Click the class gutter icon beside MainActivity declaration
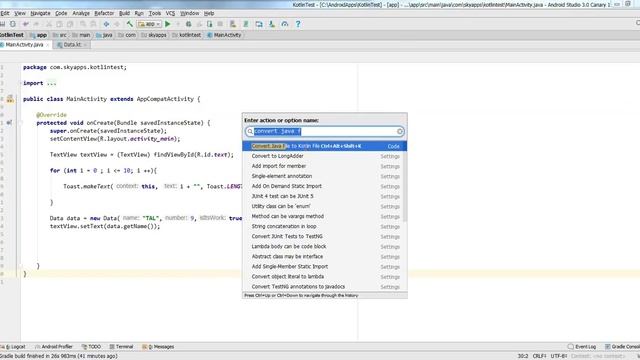The width and height of the screenshot is (640, 360). click(x=10, y=99)
